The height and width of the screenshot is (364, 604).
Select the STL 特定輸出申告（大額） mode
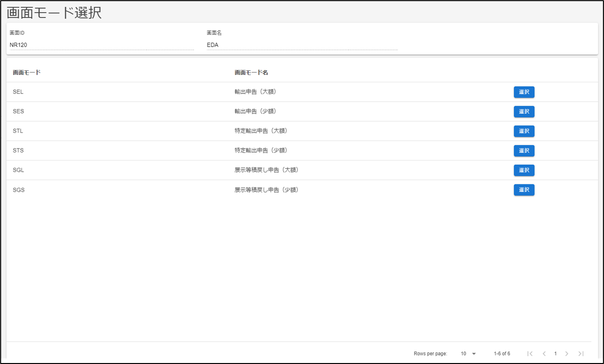click(x=524, y=131)
